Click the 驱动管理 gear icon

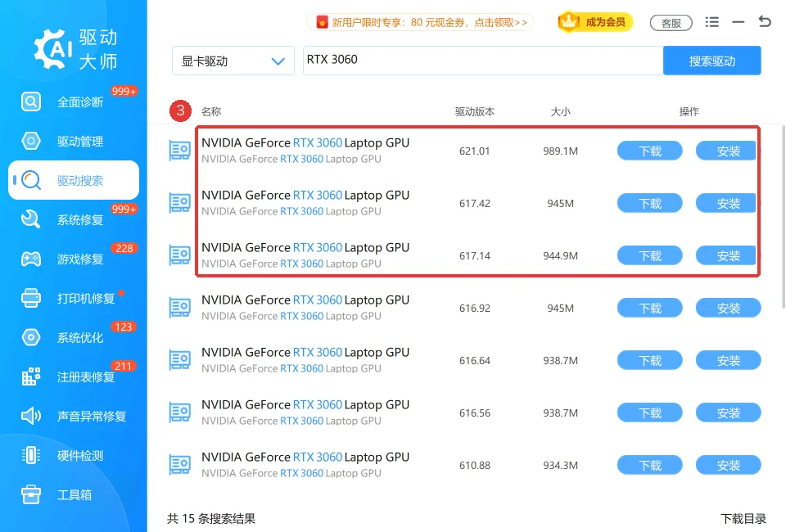point(31,141)
